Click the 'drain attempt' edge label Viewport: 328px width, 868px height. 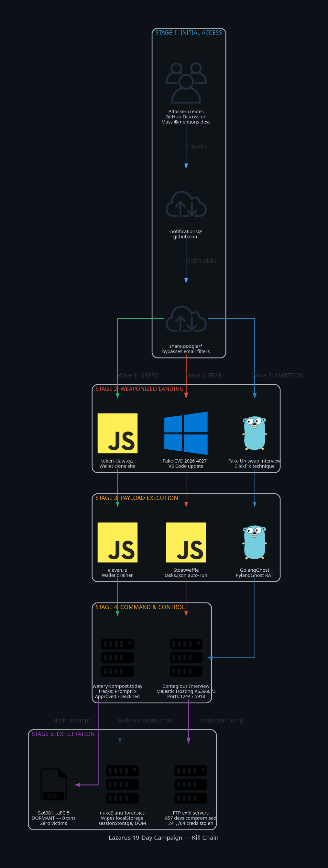[72, 720]
